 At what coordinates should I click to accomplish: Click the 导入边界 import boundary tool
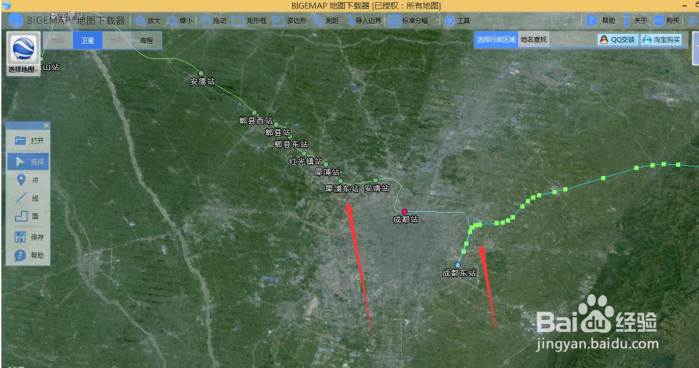[x=363, y=21]
